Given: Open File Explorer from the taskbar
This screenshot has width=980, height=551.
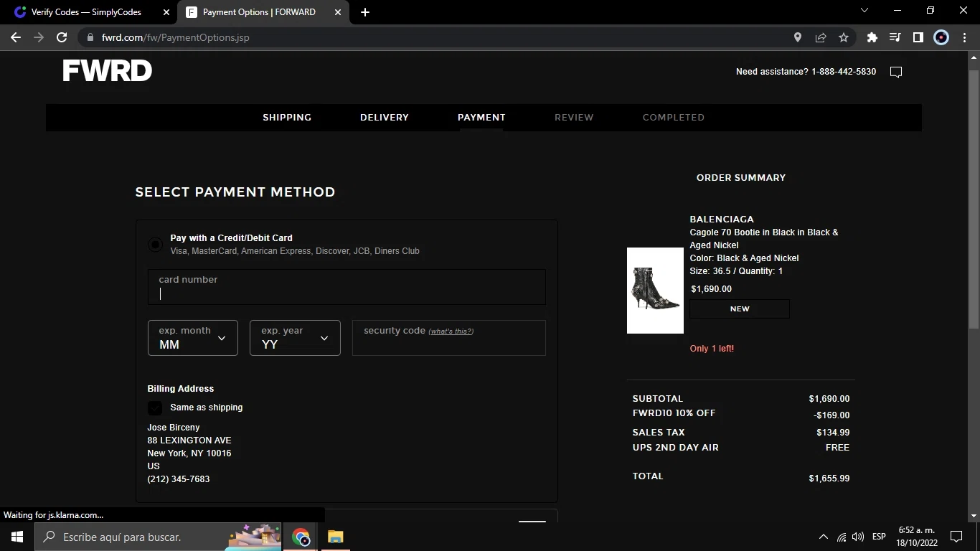Looking at the screenshot, I should click(x=335, y=537).
